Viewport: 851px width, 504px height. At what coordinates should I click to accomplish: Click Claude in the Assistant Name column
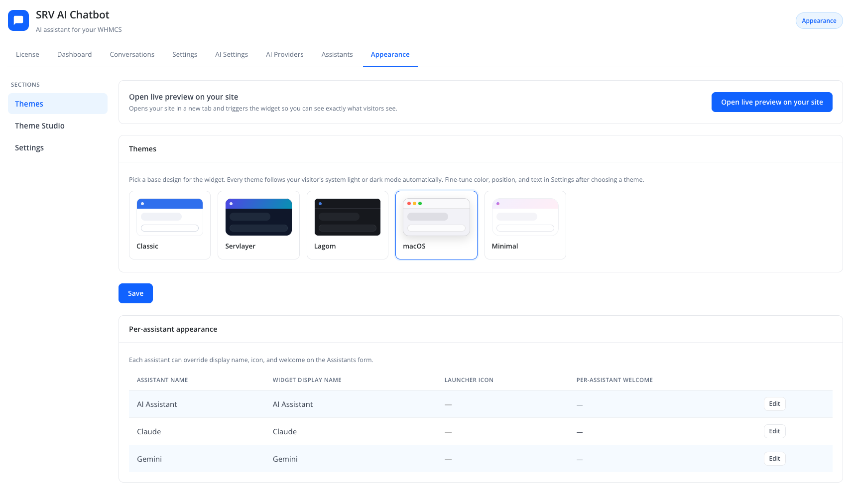coord(149,432)
